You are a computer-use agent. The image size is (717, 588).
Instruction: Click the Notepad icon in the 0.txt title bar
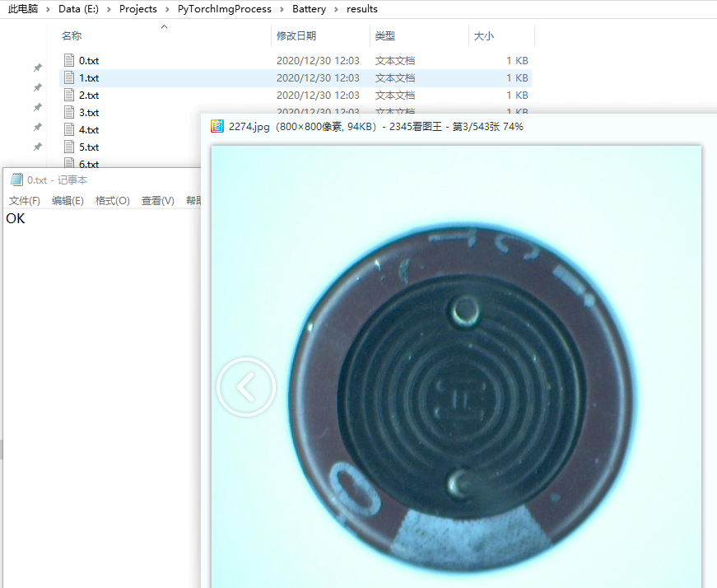17,180
